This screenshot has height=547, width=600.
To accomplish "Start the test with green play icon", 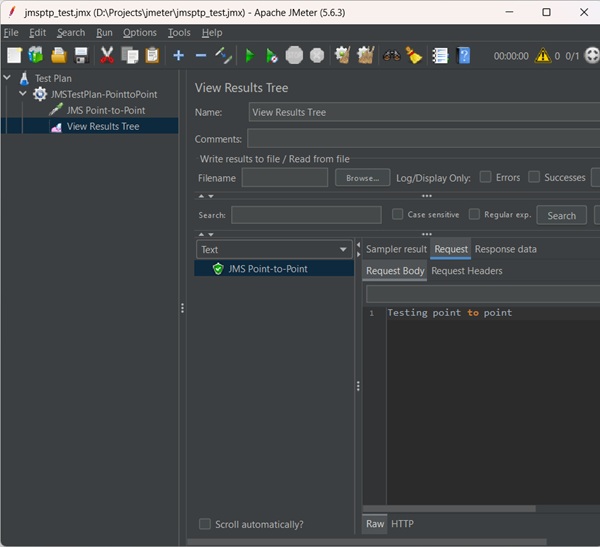I will pos(249,56).
